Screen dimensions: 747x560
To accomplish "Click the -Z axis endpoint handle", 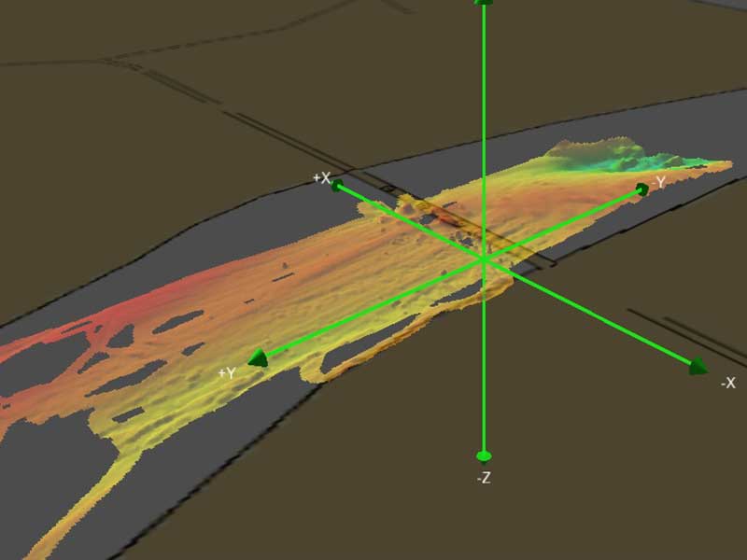I will (484, 456).
